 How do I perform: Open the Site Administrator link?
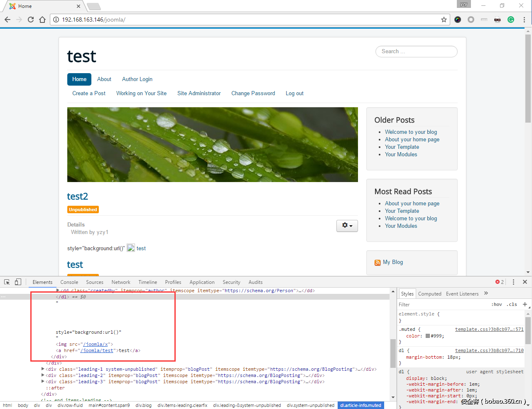pyautogui.click(x=199, y=94)
